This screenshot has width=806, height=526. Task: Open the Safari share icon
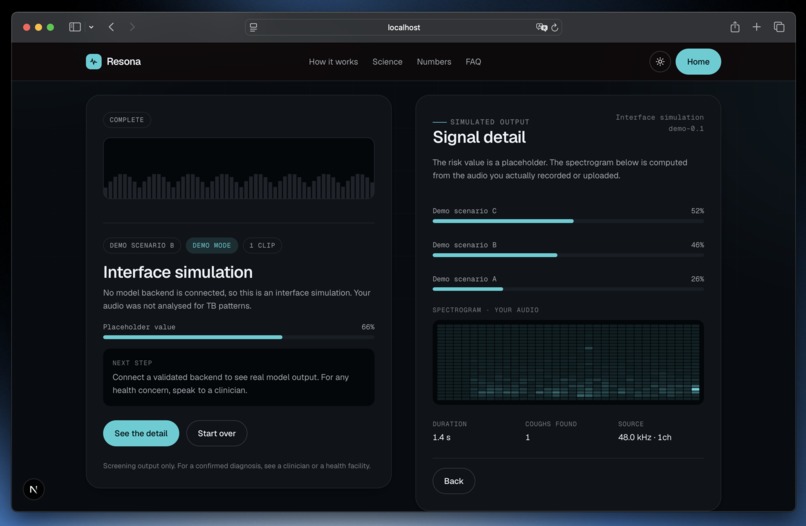pos(735,27)
